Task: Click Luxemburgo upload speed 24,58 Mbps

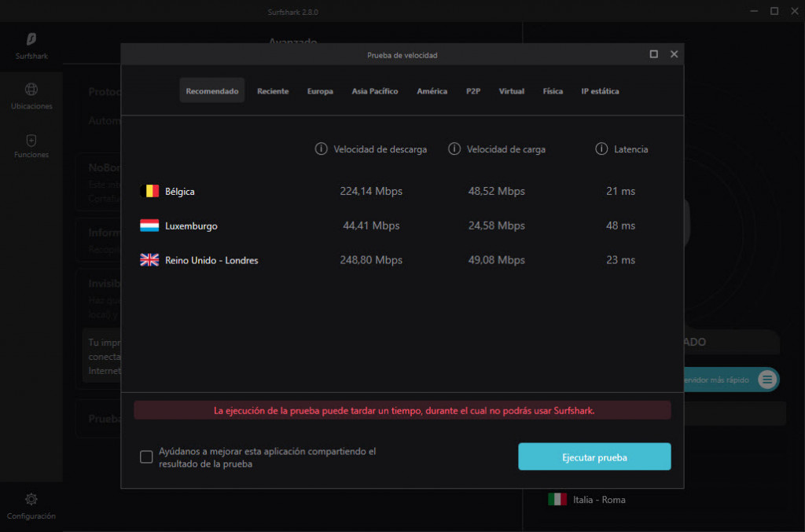Action: click(x=497, y=226)
